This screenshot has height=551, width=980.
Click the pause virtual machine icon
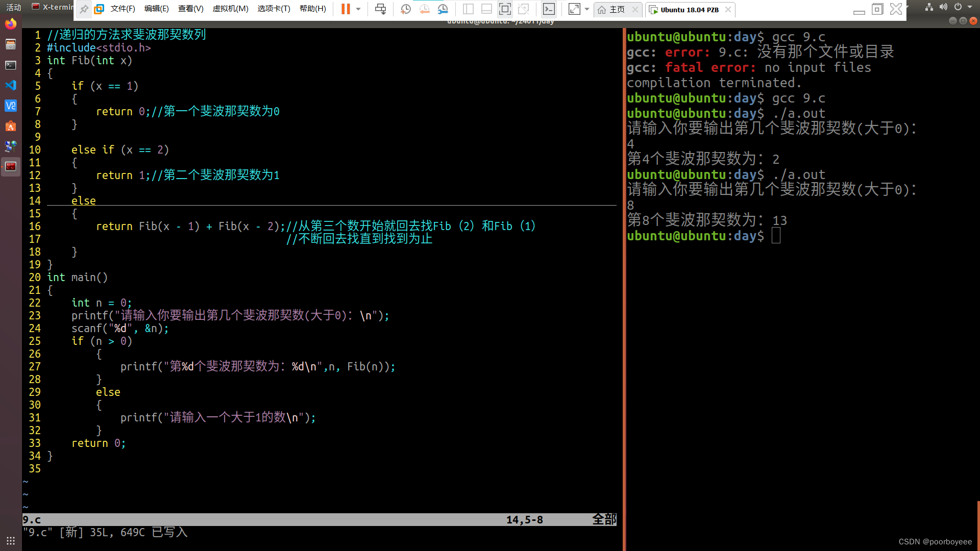click(346, 9)
